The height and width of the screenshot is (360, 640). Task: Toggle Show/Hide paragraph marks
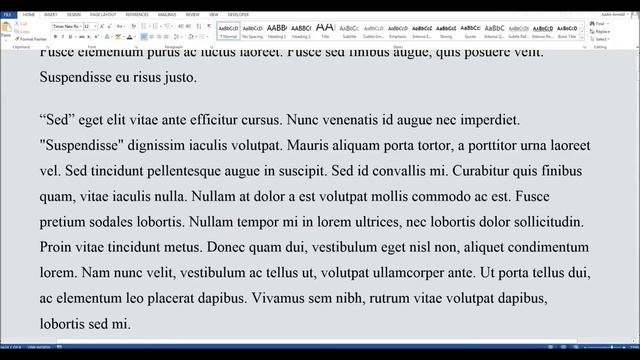(209, 26)
